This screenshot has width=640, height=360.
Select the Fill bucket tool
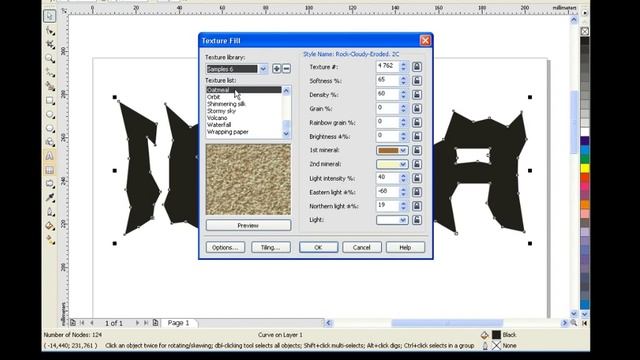click(50, 226)
